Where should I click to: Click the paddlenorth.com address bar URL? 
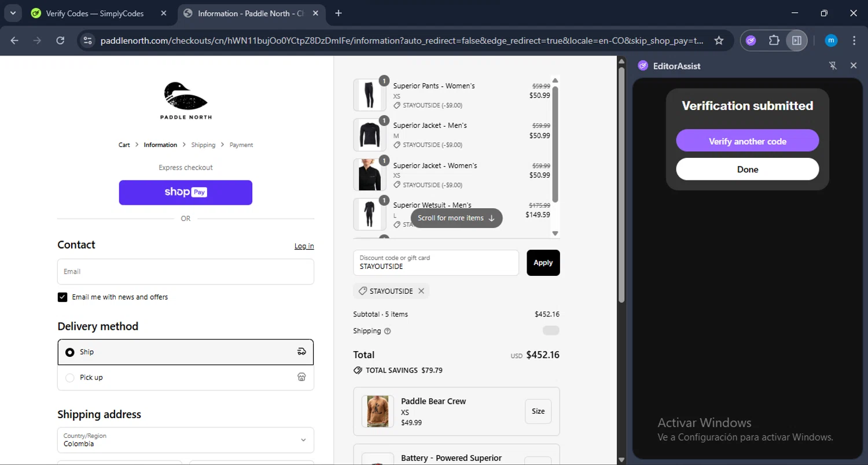pyautogui.click(x=402, y=40)
